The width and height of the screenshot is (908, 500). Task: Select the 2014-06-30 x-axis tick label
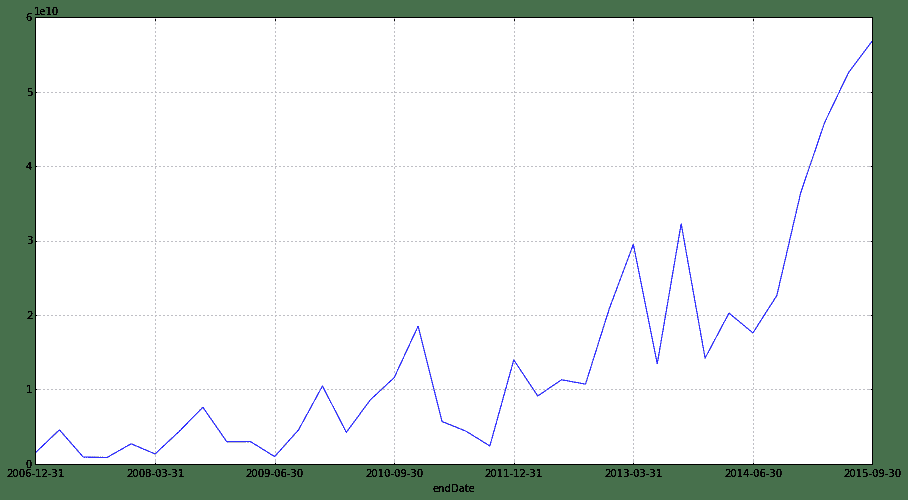pos(752,474)
